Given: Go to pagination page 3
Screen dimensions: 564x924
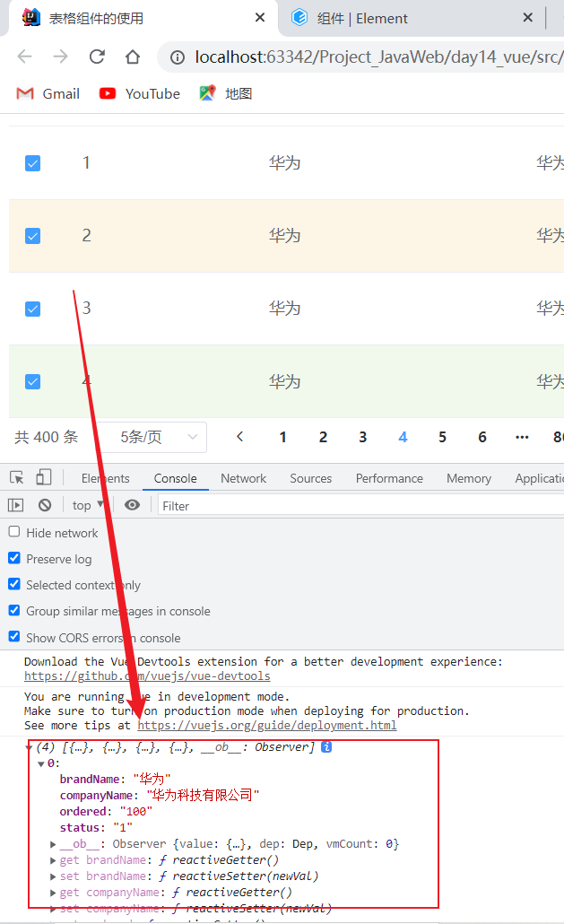Looking at the screenshot, I should point(362,437).
